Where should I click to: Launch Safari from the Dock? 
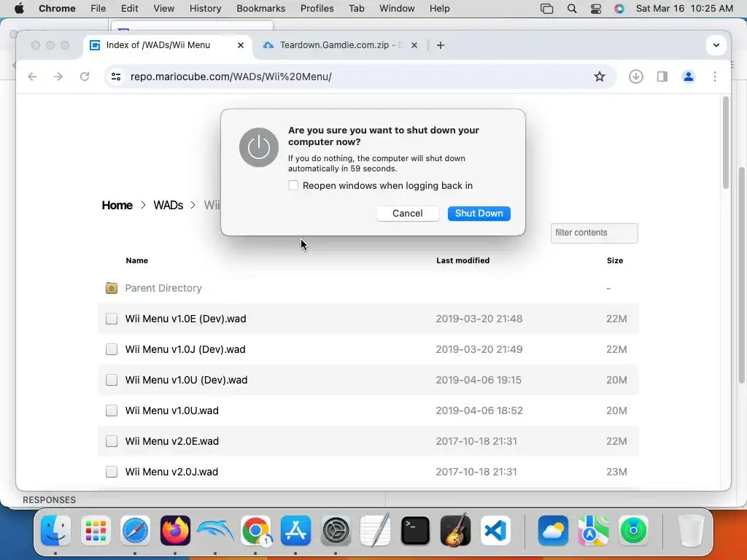[x=135, y=531]
